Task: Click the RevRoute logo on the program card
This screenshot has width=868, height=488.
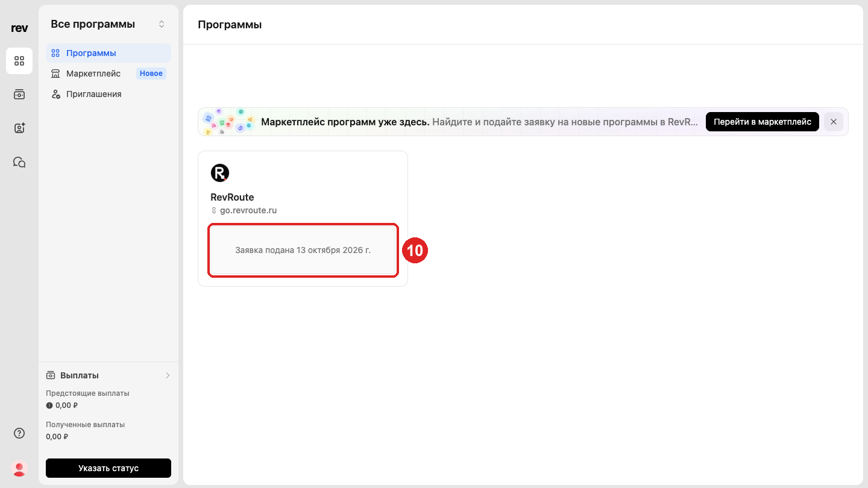Action: (220, 173)
